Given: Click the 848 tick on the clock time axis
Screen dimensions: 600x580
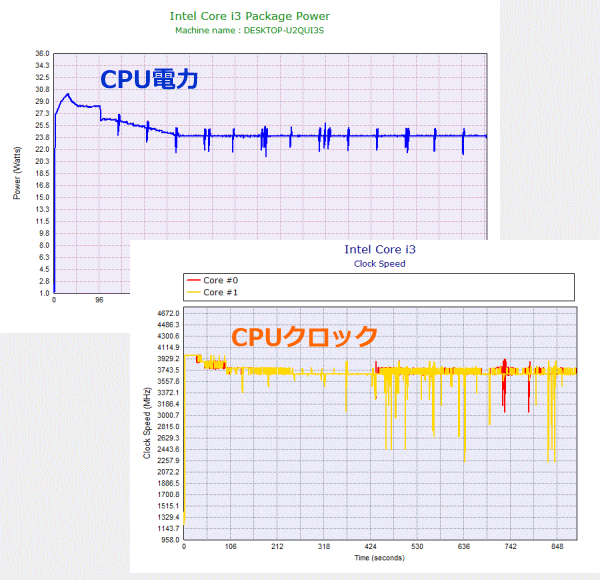Looking at the screenshot, I should click(557, 547).
